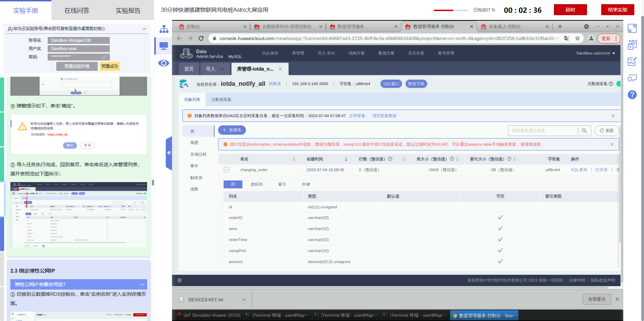Switch to the 实验报告 tab
Image resolution: width=644 pixels, height=321 pixels.
click(128, 10)
